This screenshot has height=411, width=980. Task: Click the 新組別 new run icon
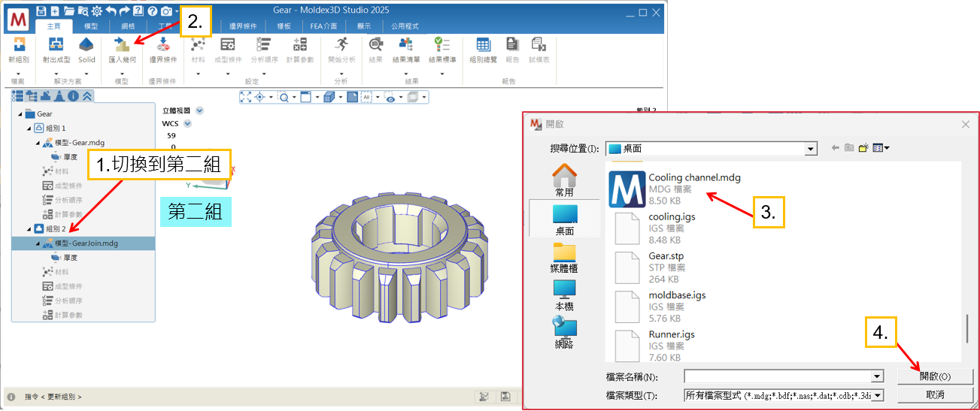click(x=19, y=46)
